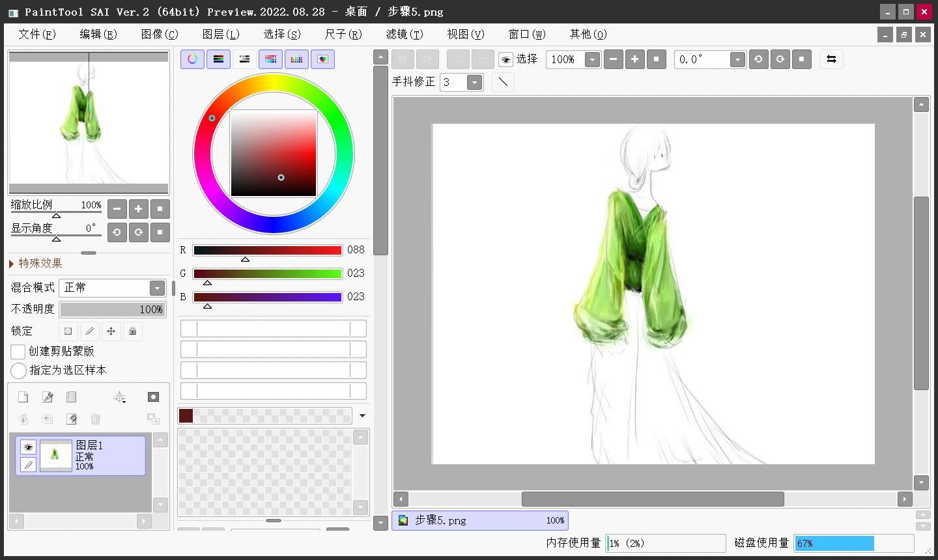
Task: Toggle the color mixer panel button
Action: (x=270, y=59)
